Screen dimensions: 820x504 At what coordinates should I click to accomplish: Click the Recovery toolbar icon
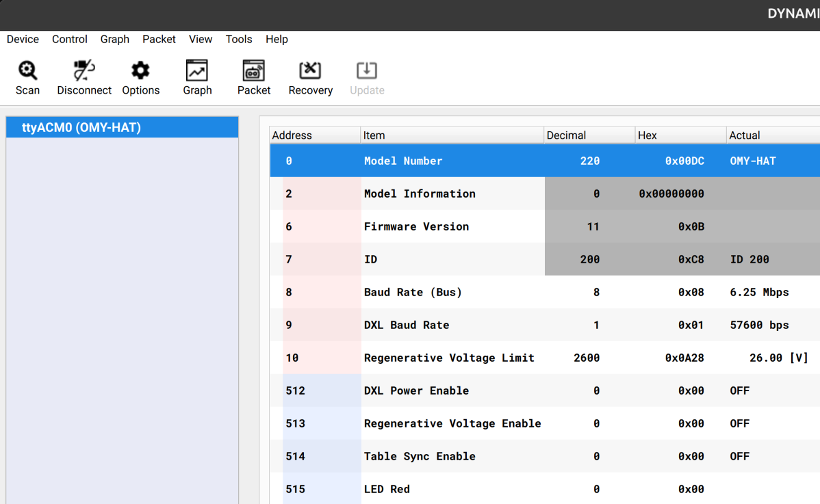(310, 77)
